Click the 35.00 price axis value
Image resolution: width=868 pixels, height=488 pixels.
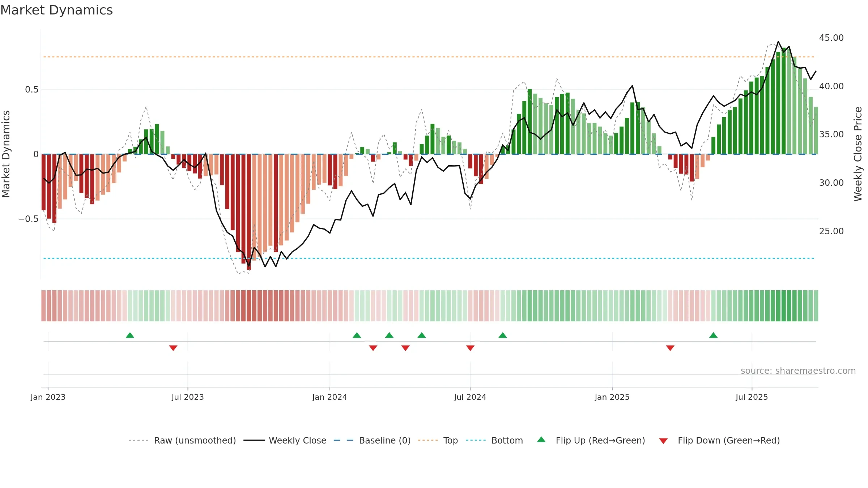pos(831,134)
